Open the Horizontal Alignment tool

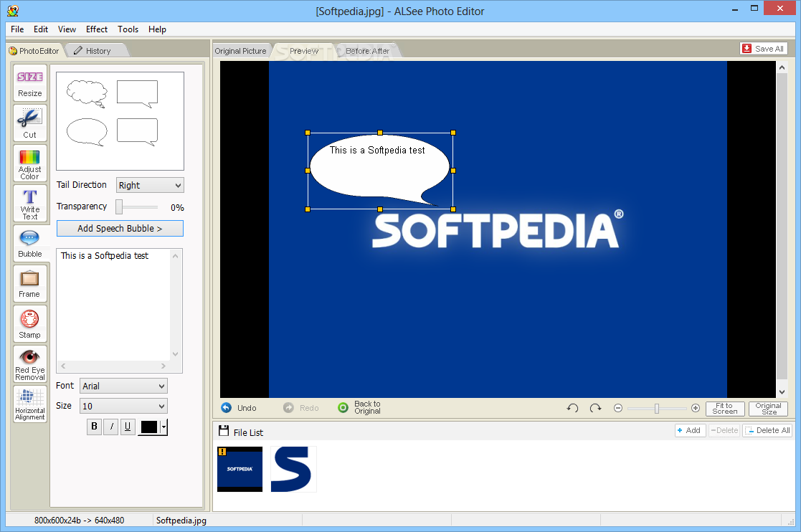[x=30, y=404]
